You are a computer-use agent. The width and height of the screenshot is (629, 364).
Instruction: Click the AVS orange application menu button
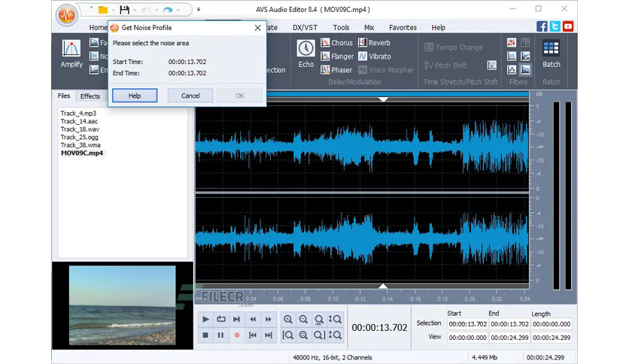tap(66, 15)
